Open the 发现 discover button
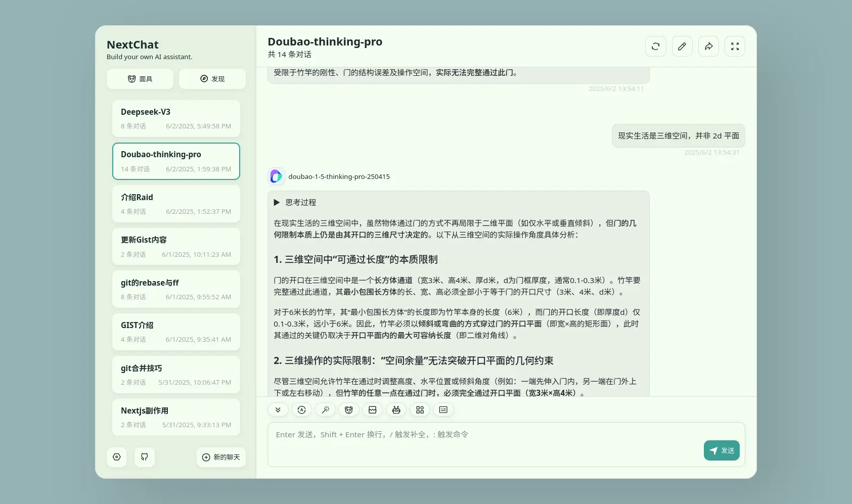The image size is (852, 504). coord(212,79)
